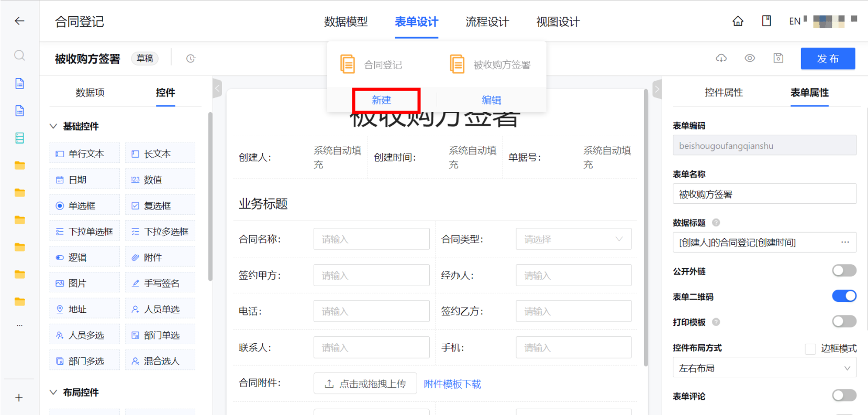Select the 被收购方签署 form in popup
The width and height of the screenshot is (868, 415).
pos(490,64)
